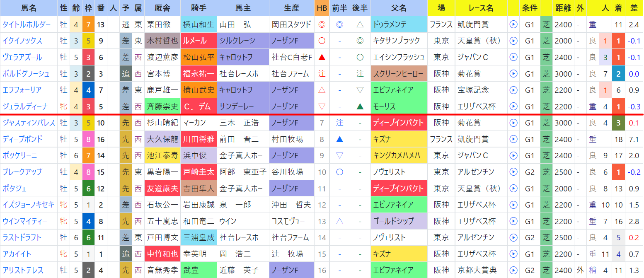Open horse link ジェラルディーナ
This screenshot has height=278, width=644.
coord(25,106)
